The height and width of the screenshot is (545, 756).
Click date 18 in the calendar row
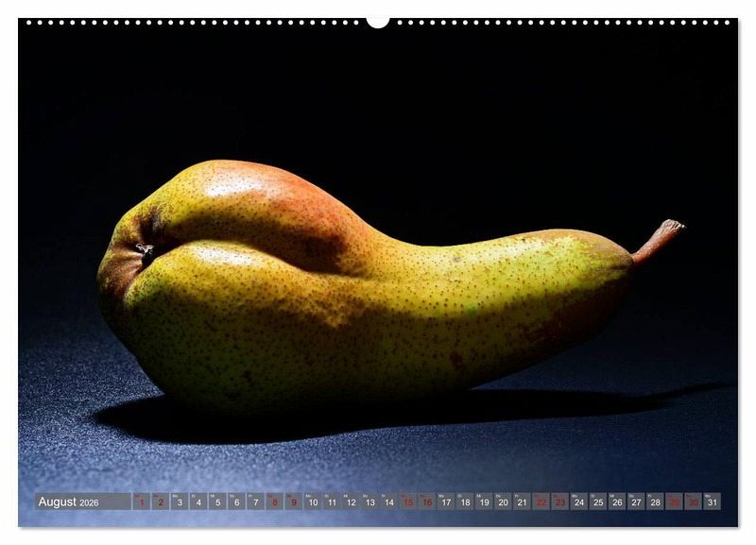(465, 502)
